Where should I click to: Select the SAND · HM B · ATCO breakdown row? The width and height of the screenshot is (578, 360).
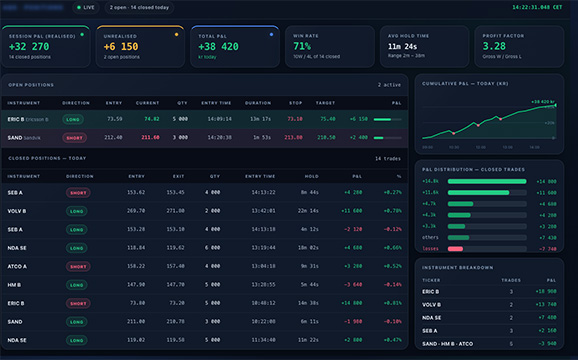pos(489,344)
